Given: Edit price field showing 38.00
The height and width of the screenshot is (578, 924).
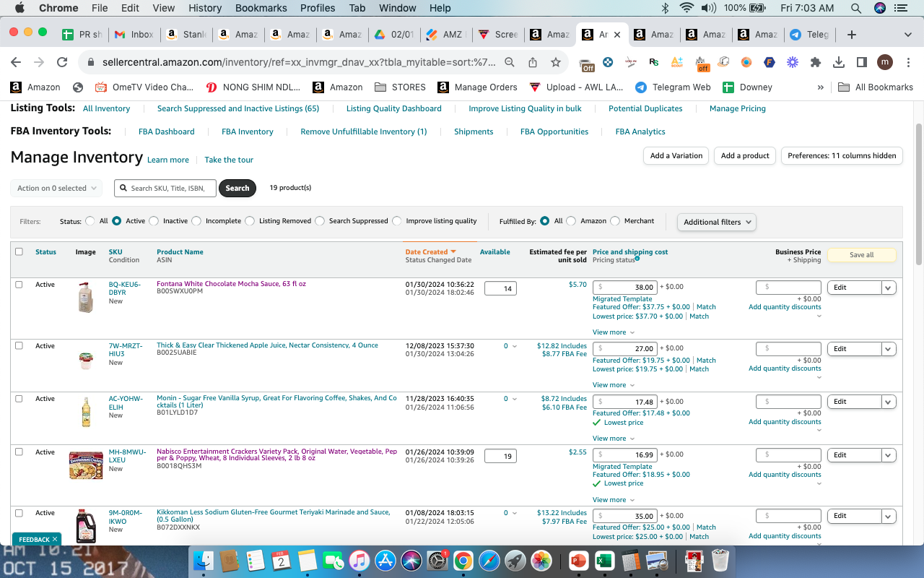Looking at the screenshot, I should coord(624,287).
